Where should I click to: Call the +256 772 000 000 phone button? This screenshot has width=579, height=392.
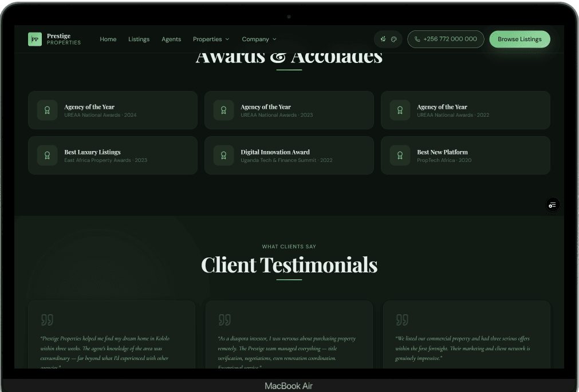(446, 39)
